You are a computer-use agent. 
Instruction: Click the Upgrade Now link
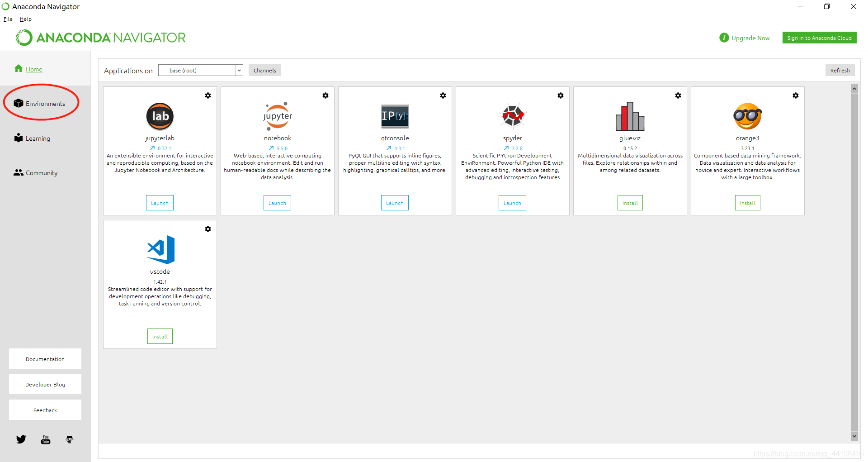(750, 38)
